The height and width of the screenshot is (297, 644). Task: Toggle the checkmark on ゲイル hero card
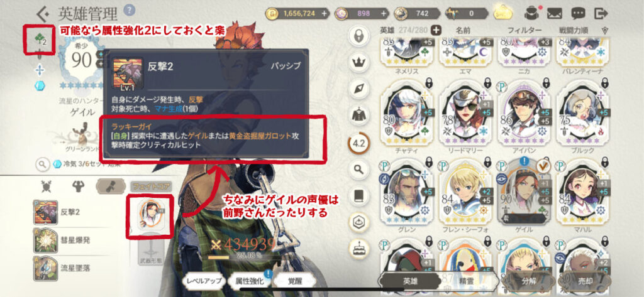[x=543, y=165]
